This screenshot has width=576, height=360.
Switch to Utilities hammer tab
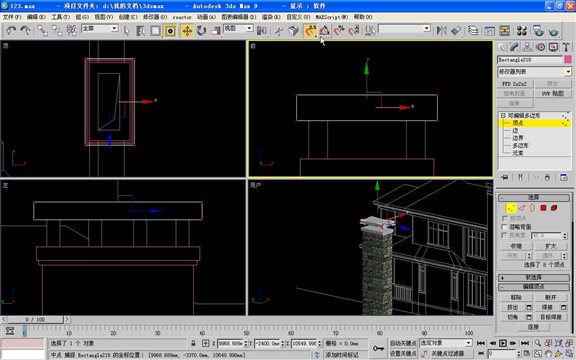pos(566,47)
